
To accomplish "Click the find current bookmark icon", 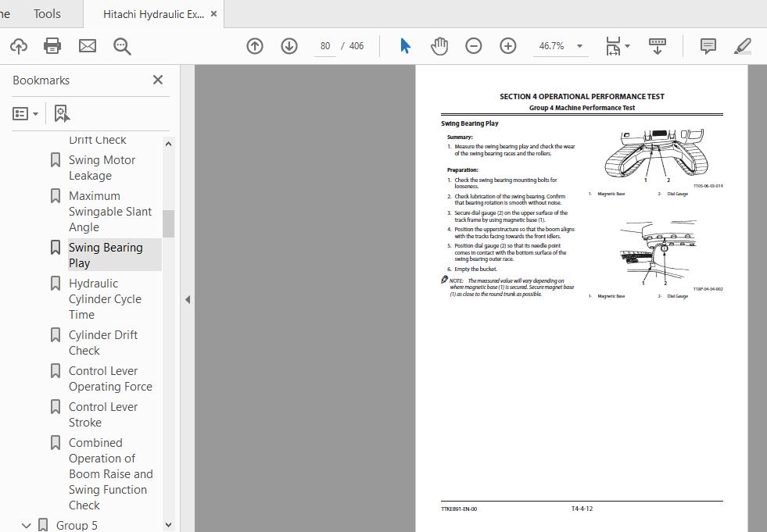I will click(62, 113).
